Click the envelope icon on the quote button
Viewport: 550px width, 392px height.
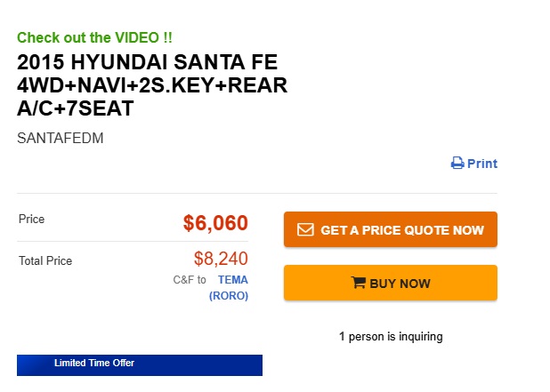pos(305,229)
